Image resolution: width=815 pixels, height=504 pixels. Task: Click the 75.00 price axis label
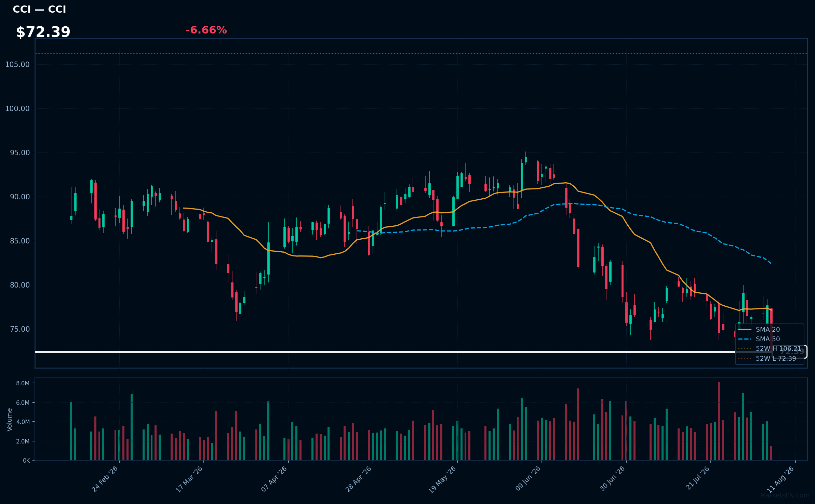pos(20,329)
